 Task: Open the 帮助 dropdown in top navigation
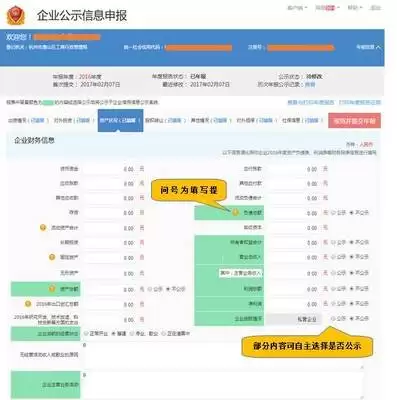coord(355,8)
